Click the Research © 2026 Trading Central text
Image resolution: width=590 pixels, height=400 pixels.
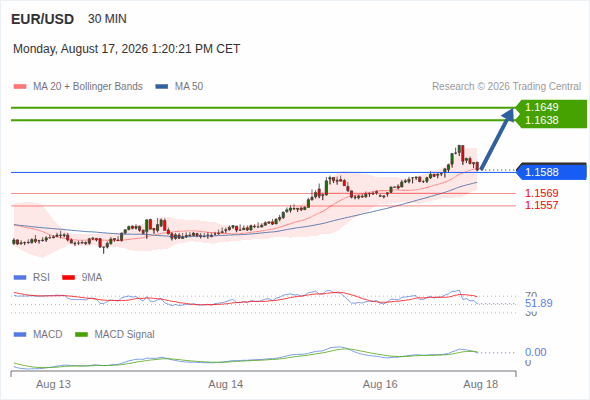click(506, 87)
